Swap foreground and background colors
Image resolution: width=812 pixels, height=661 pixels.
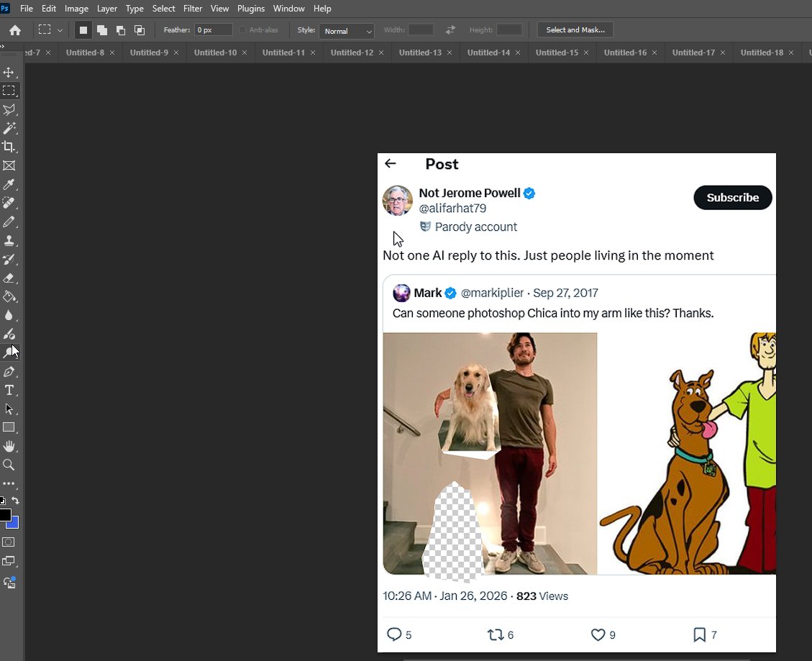(x=16, y=501)
